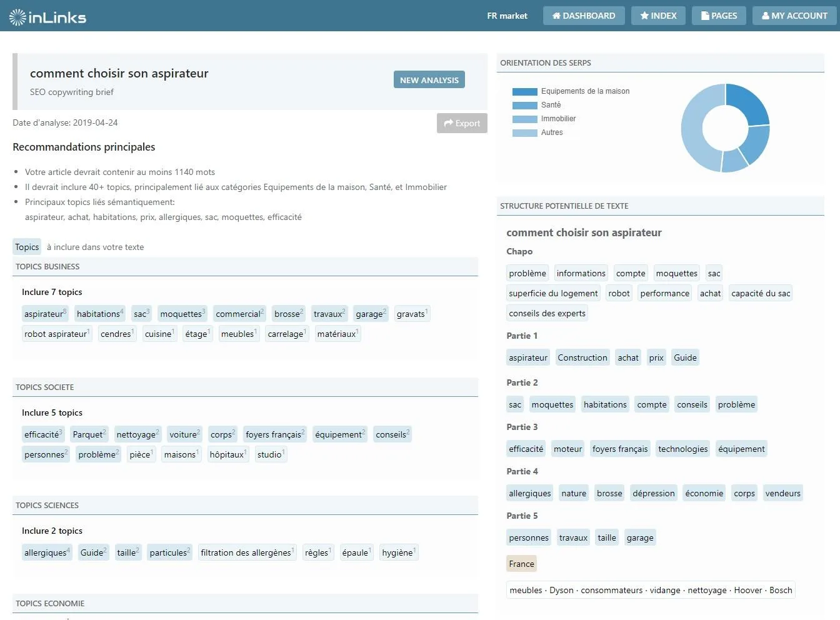Select the conseils des experts tag
This screenshot has width=840, height=620.
point(547,313)
